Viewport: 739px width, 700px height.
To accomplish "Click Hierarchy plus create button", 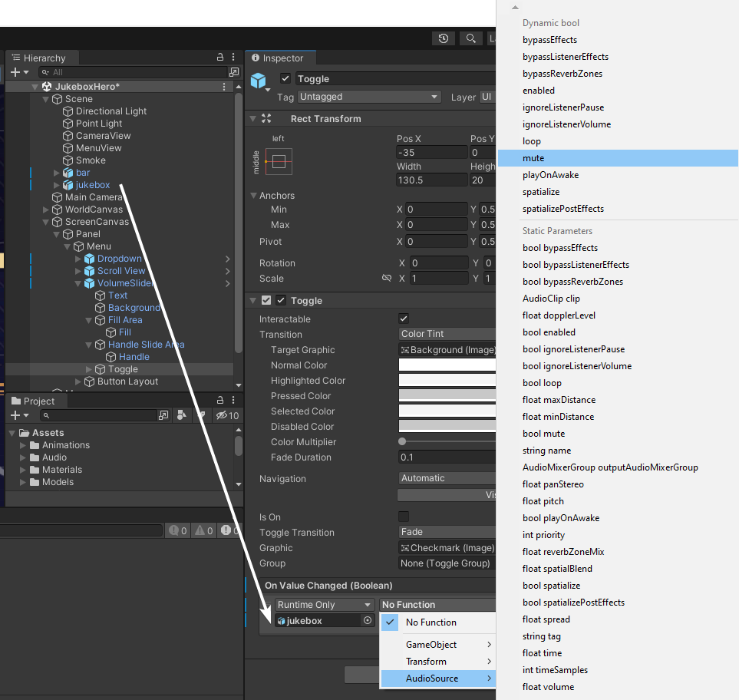I will [x=19, y=72].
